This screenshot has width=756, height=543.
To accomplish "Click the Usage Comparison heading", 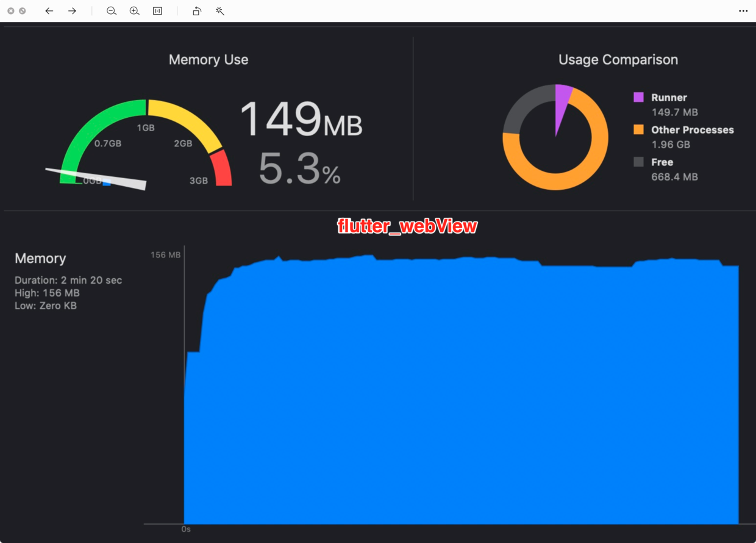I will 618,60.
